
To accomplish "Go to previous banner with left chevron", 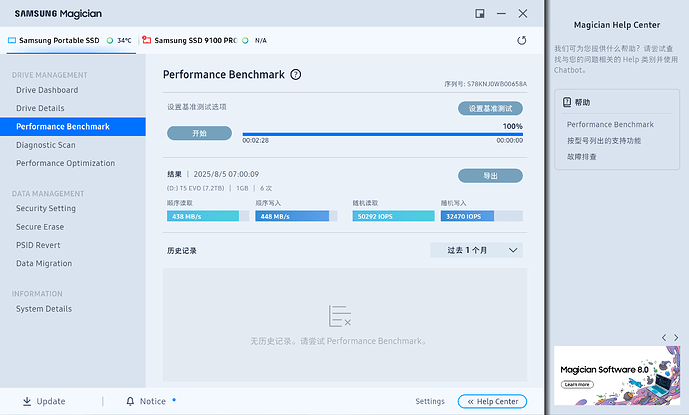I will pos(663,337).
